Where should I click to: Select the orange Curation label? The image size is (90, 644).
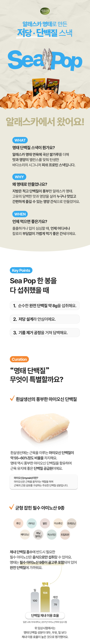19,359
